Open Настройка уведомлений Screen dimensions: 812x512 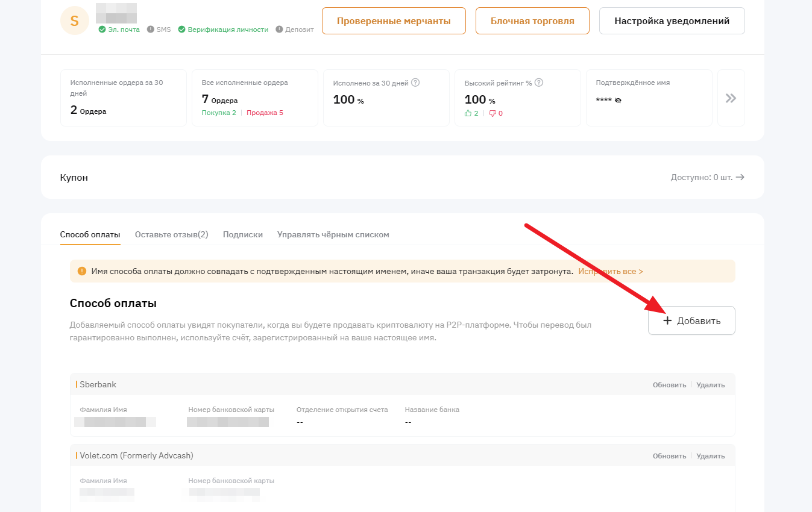coord(672,21)
